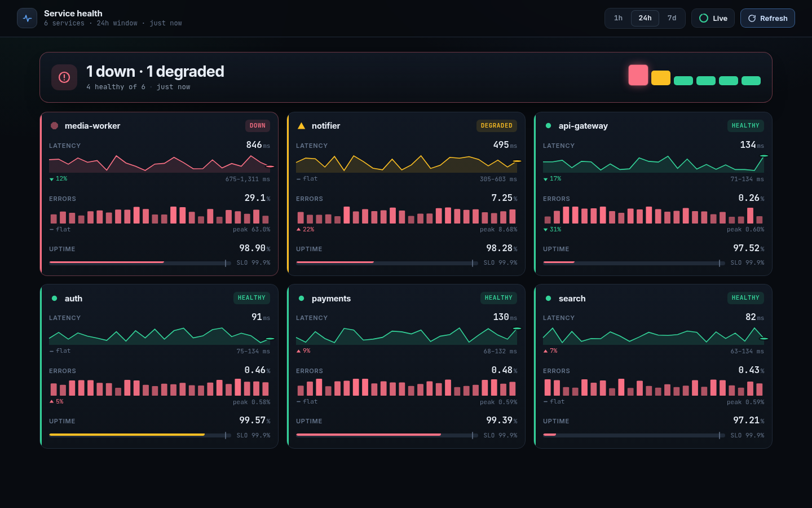The image size is (812, 508).
Task: Click media-worker's "846 ms" latency value
Action: point(258,145)
